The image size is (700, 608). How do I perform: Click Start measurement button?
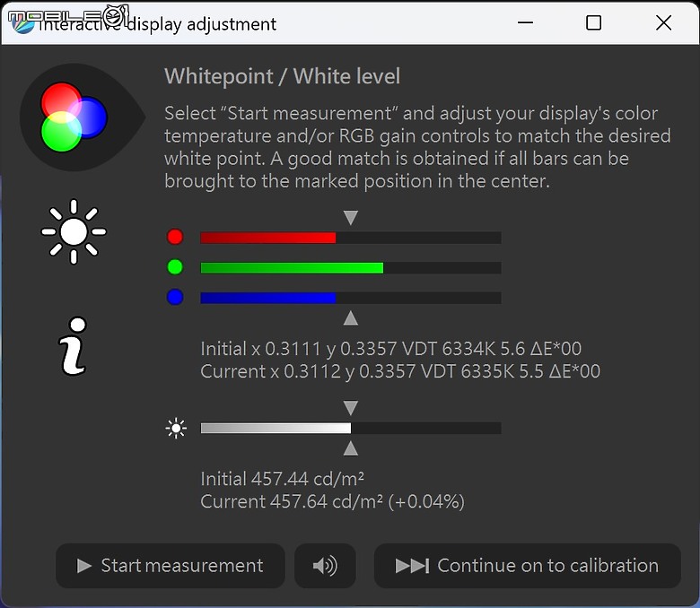pos(171,566)
